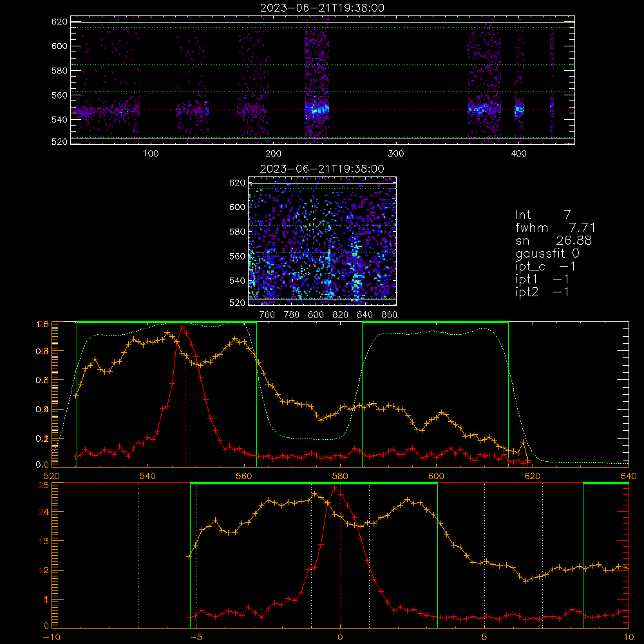This screenshot has height=644, width=644.
Task: Click x-axis label -10 on bottom plot
Action: (52, 638)
